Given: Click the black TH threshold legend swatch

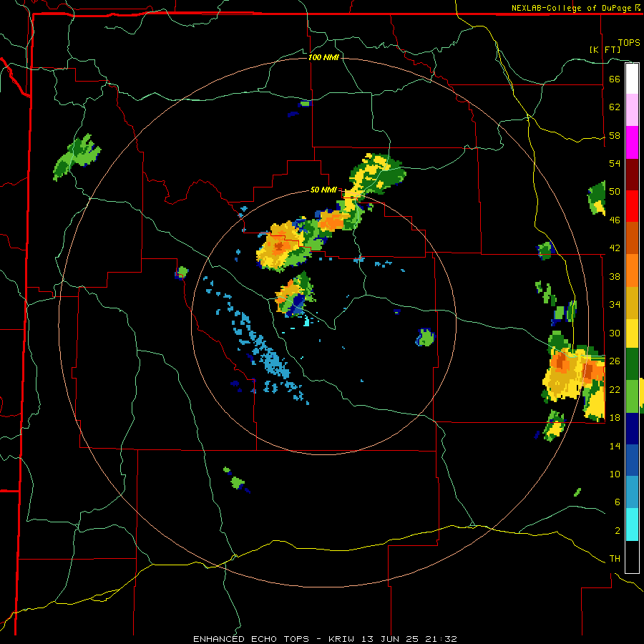Looking at the screenshot, I should click(632, 557).
